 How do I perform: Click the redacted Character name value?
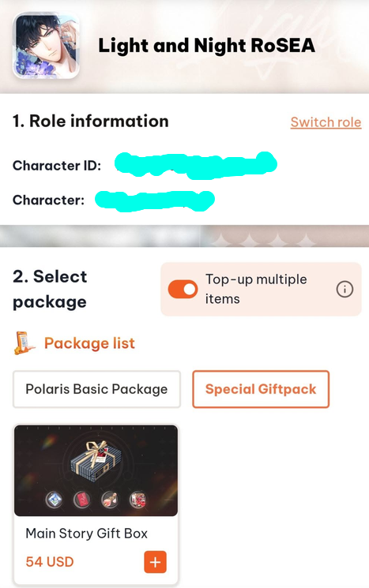[x=155, y=200]
